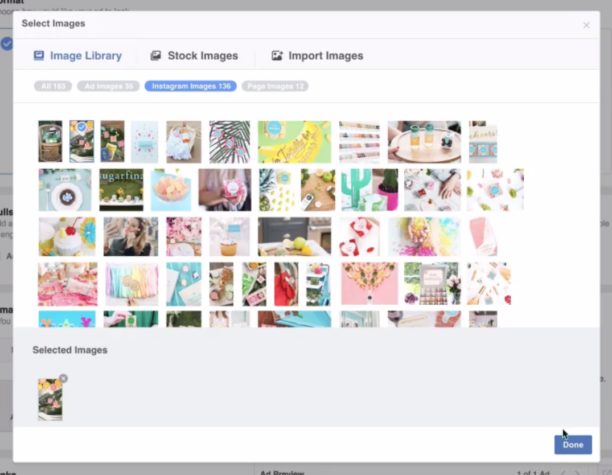Image resolution: width=612 pixels, height=475 pixels.
Task: Remove the selected image from Selected Images
Action: [x=63, y=378]
